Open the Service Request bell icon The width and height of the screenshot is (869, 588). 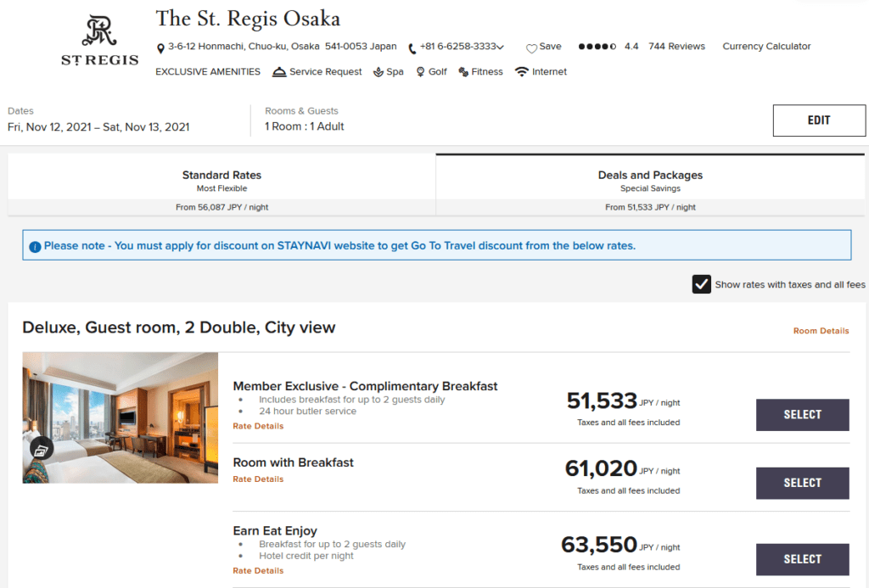(280, 71)
